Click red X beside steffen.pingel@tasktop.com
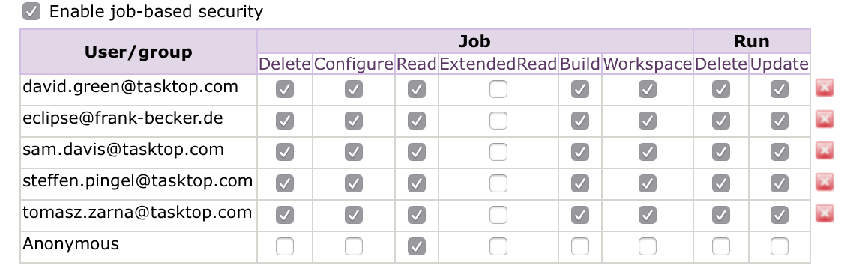The height and width of the screenshot is (274, 868). pyautogui.click(x=825, y=183)
